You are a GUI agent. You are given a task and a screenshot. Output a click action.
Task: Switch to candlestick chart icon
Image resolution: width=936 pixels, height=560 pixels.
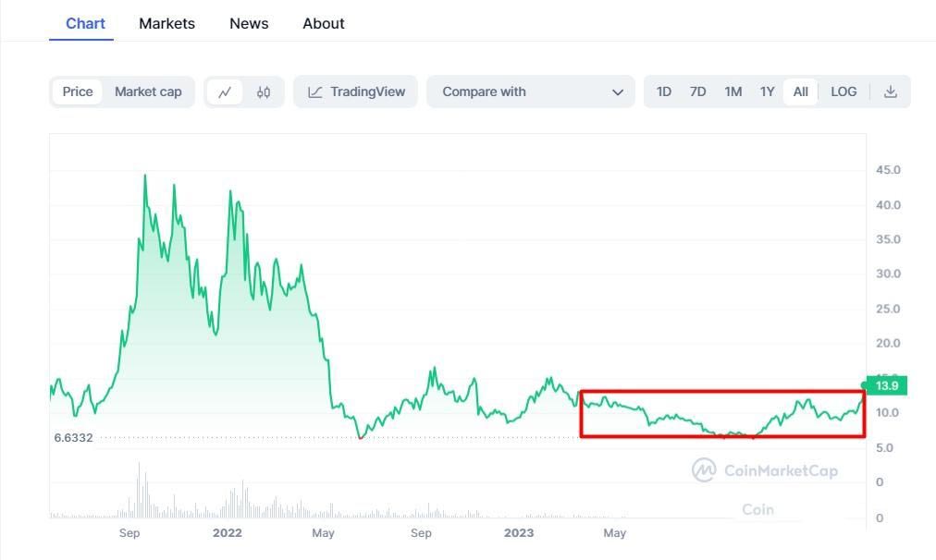click(x=264, y=91)
